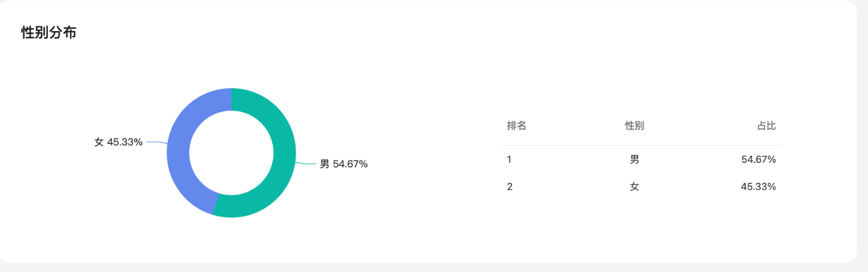Click the 45.33% value in the table
This screenshot has width=868, height=272.
[758, 187]
